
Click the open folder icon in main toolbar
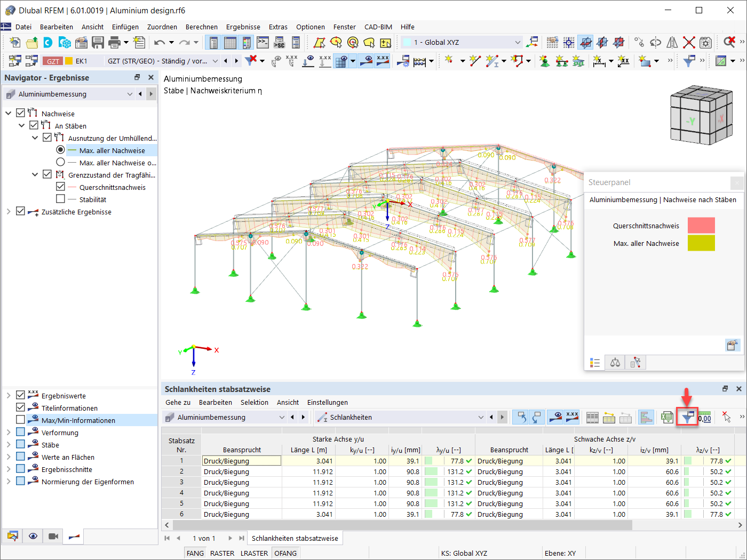32,43
